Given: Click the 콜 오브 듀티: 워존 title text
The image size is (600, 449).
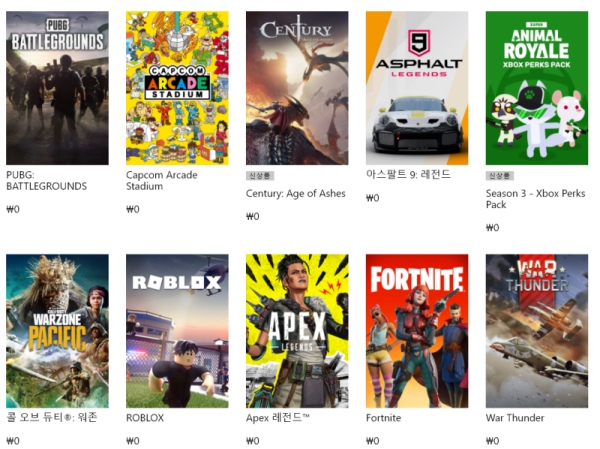Looking at the screenshot, I should [52, 417].
